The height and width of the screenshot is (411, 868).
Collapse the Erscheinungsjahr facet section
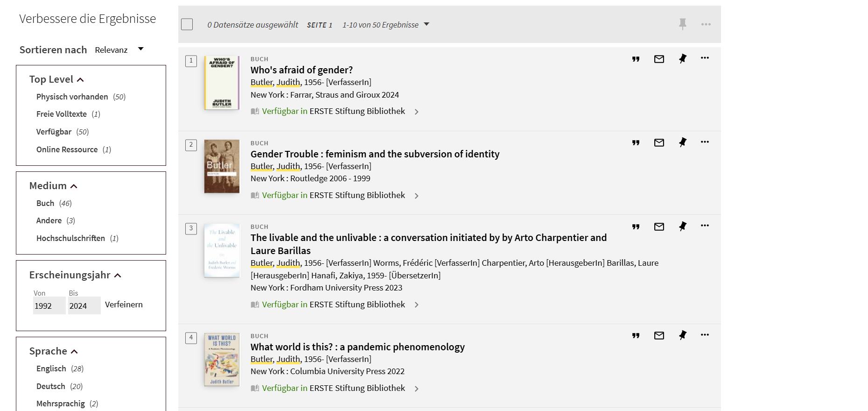click(75, 275)
